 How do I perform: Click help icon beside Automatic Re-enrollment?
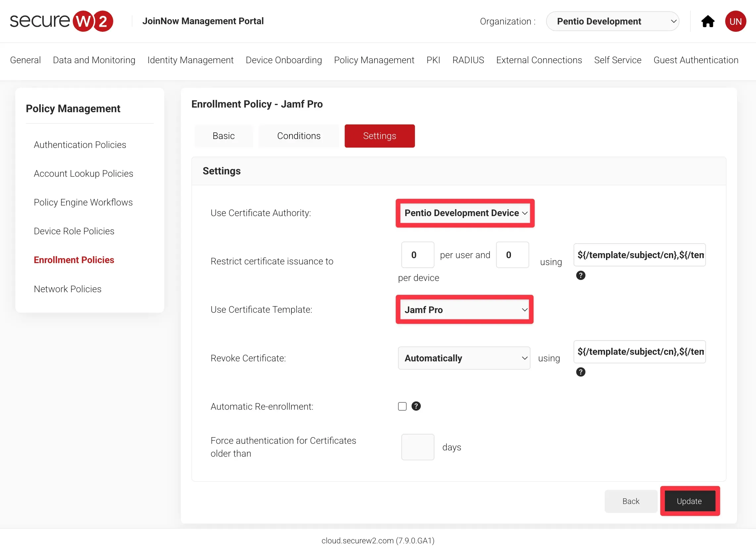click(416, 406)
